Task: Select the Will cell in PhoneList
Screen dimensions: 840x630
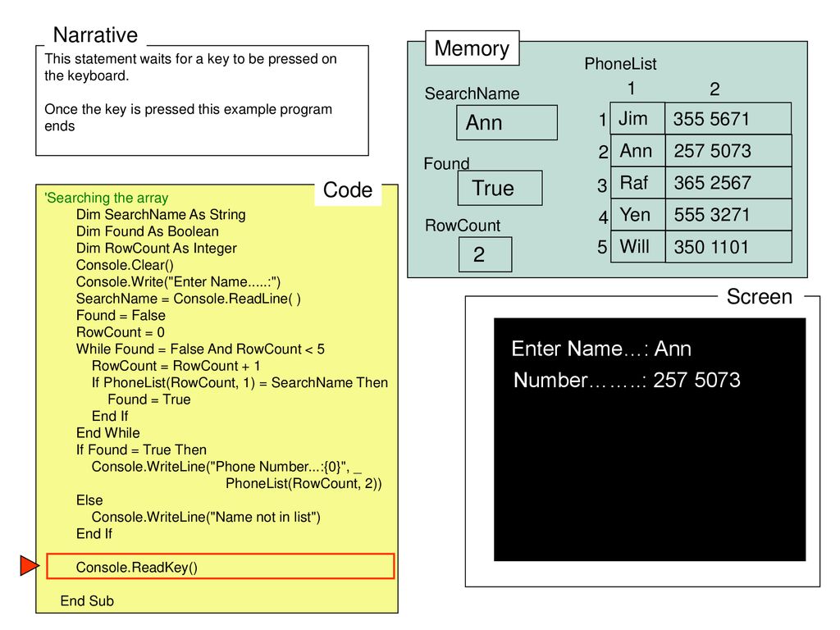Action: click(637, 246)
